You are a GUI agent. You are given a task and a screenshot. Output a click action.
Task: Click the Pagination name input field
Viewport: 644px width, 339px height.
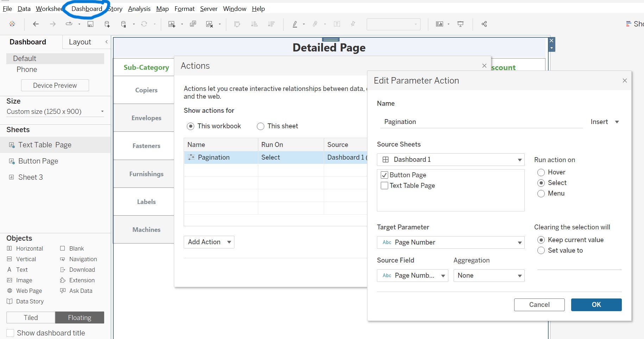tap(481, 122)
